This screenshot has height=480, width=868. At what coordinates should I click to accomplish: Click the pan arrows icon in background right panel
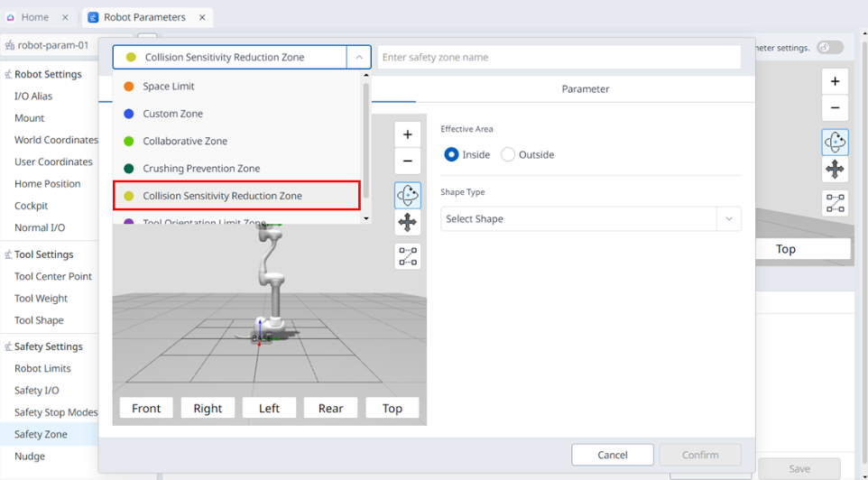click(x=835, y=169)
